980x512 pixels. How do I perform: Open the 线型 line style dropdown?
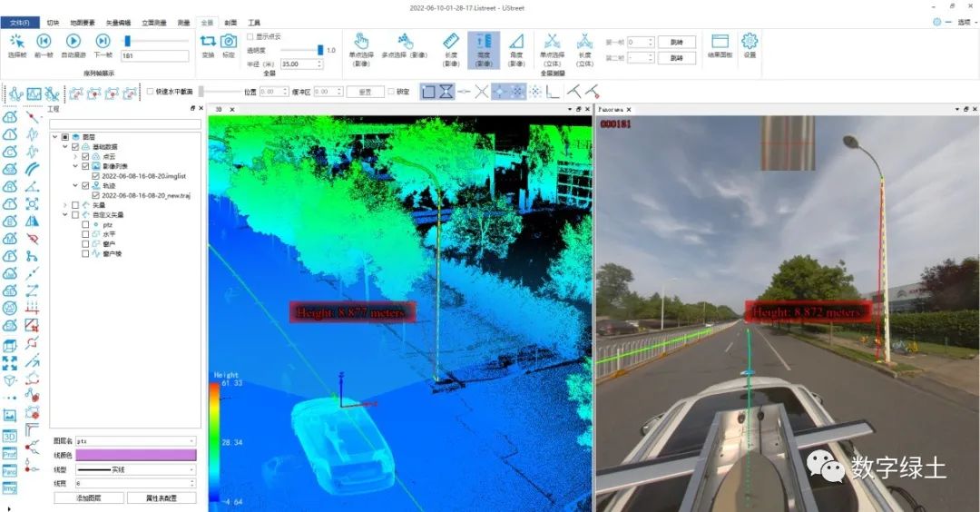[136, 470]
